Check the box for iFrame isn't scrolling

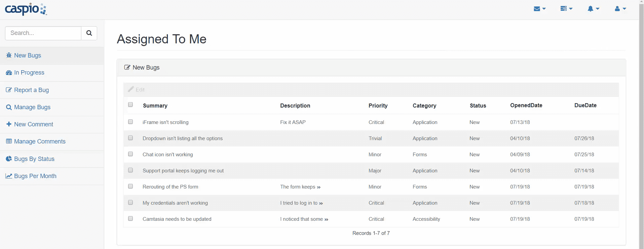click(130, 122)
